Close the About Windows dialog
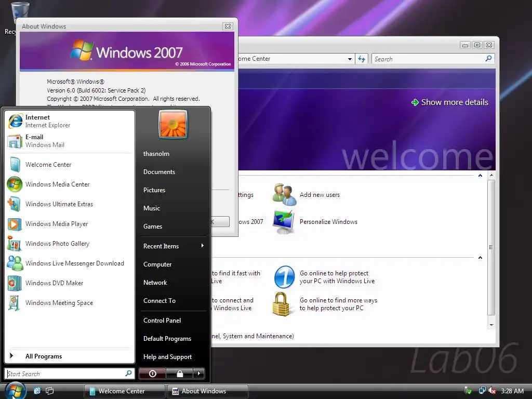 (x=228, y=26)
